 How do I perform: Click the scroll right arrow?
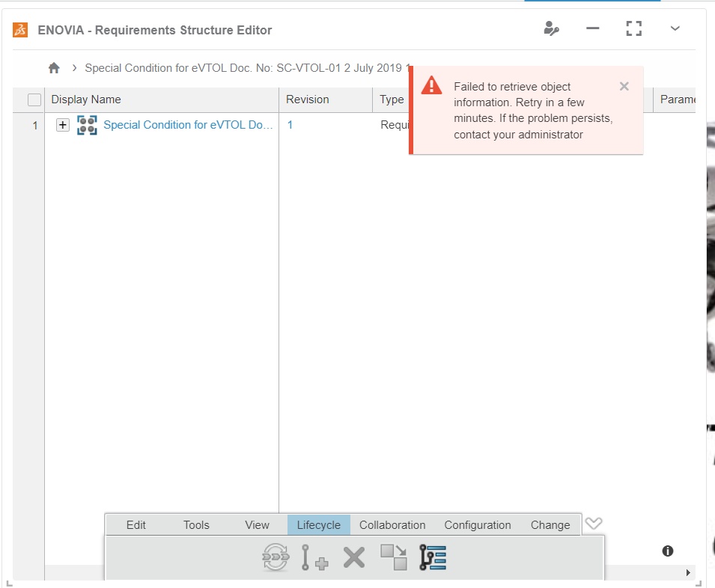click(688, 572)
